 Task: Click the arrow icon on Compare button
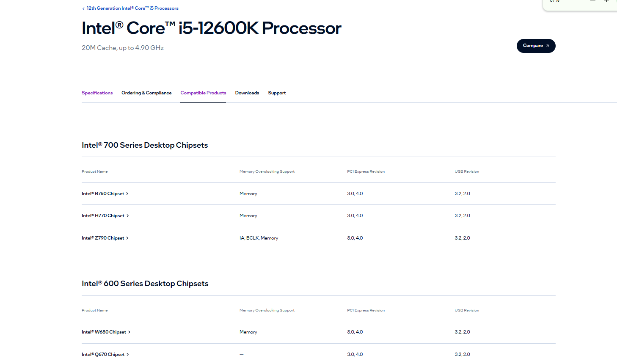click(x=548, y=46)
